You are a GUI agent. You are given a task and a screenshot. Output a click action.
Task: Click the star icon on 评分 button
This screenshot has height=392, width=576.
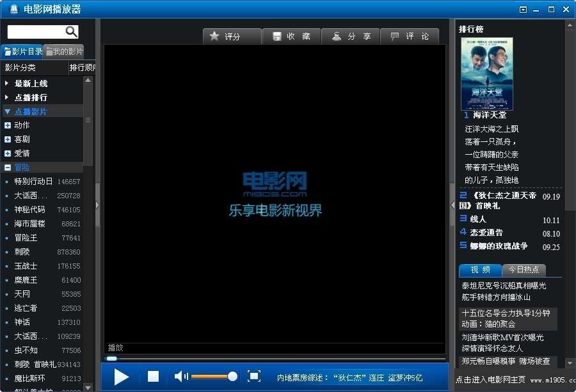pyautogui.click(x=215, y=36)
